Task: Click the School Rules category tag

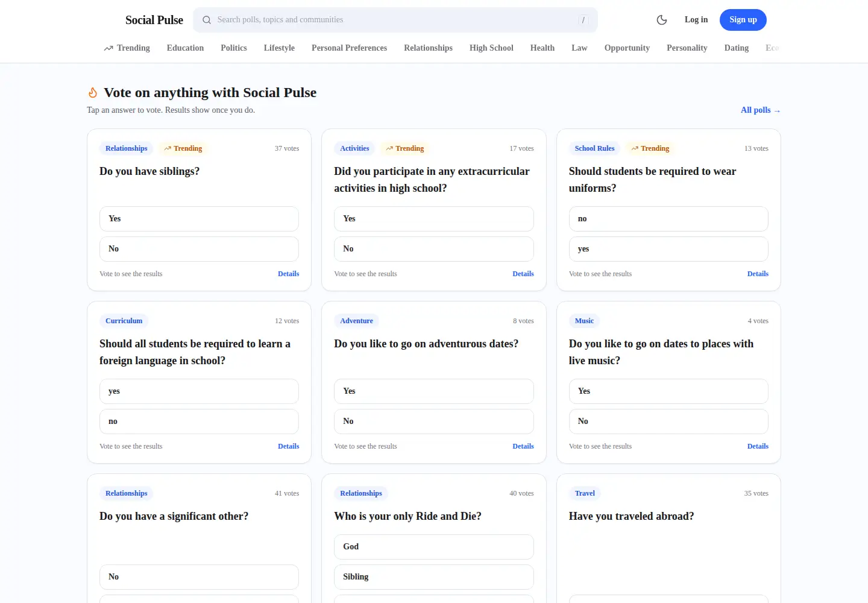Action: (x=594, y=148)
